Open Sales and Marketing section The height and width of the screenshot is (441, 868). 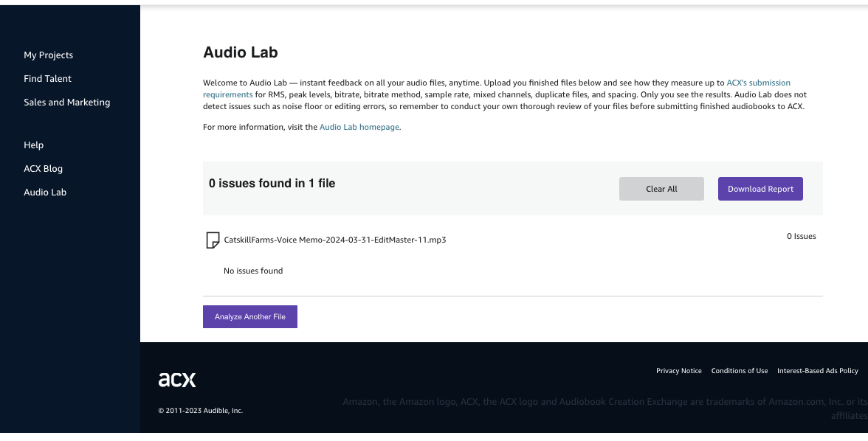pos(67,103)
